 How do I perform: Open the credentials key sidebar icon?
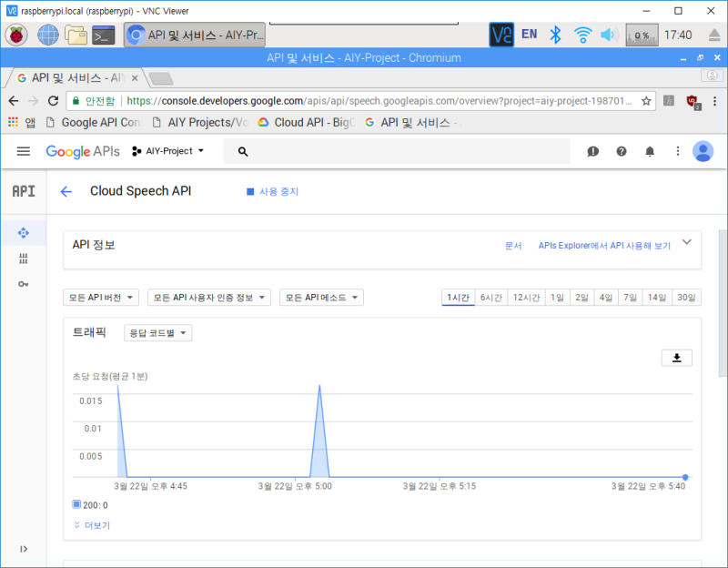[x=24, y=284]
